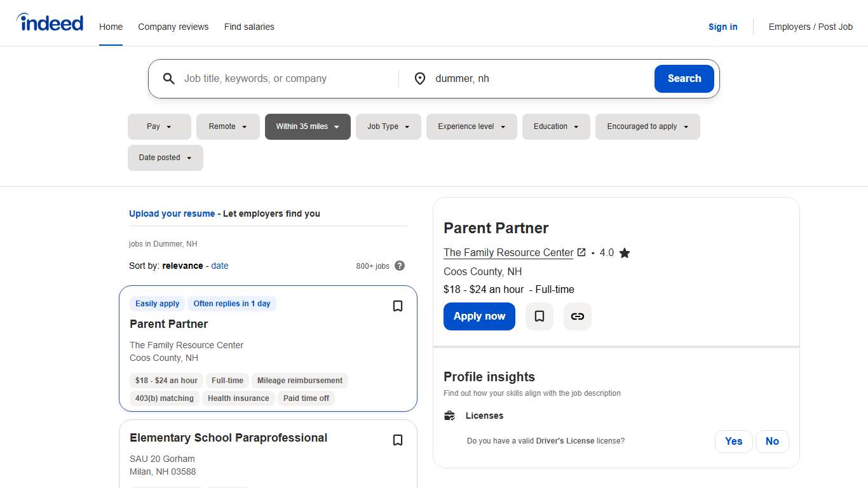868x488 pixels.
Task: Click the Indeed logo
Action: pos(50,23)
